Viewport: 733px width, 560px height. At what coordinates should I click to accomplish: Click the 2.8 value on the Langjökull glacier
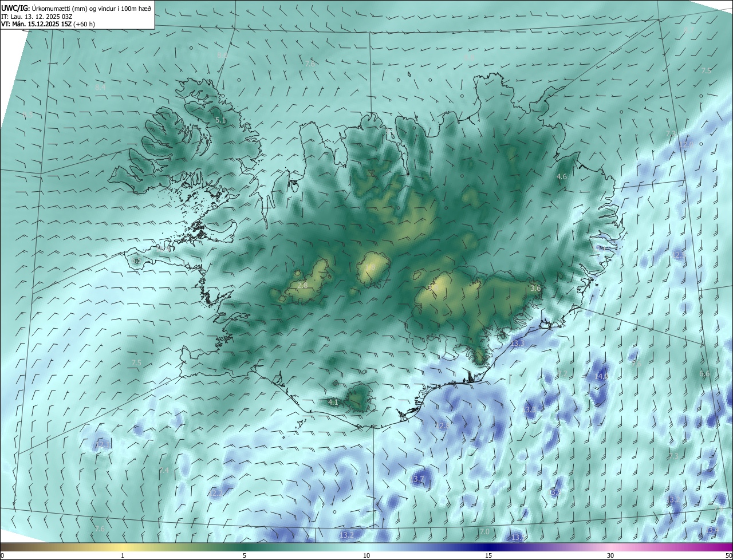coord(302,285)
